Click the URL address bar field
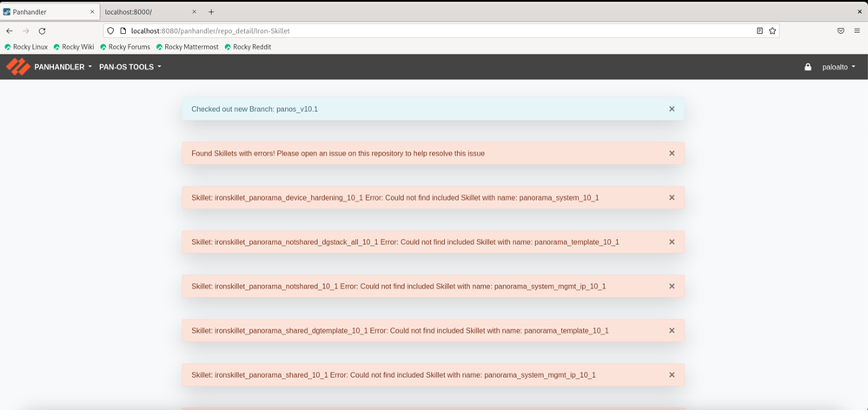Screen dimensions: 868x410 [434, 30]
